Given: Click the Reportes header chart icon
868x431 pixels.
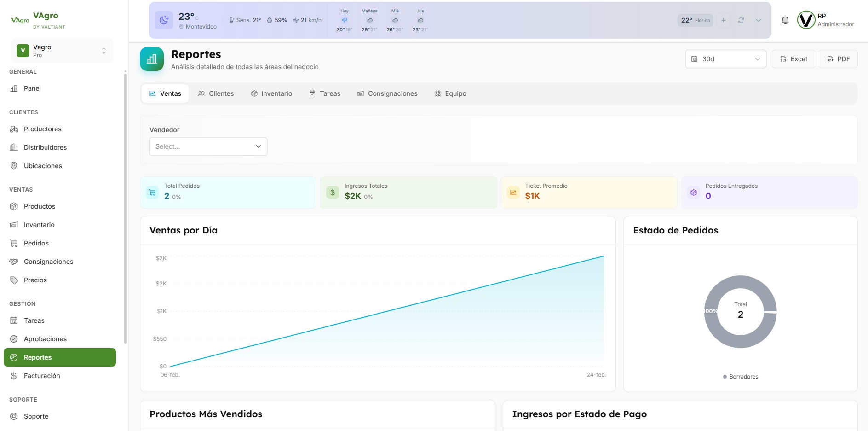Looking at the screenshot, I should [x=152, y=59].
